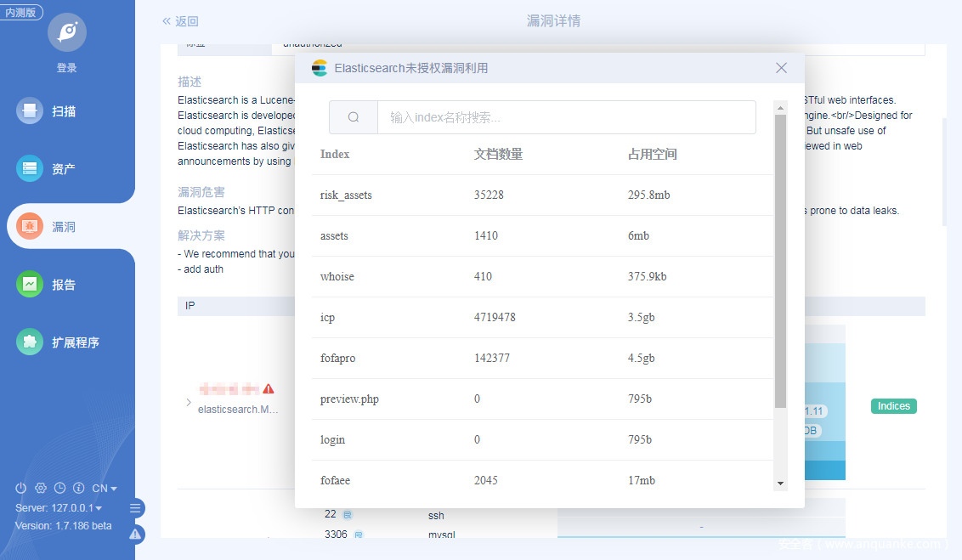The height and width of the screenshot is (560, 962).
Task: Select the fofaee index row
Action: [542, 480]
